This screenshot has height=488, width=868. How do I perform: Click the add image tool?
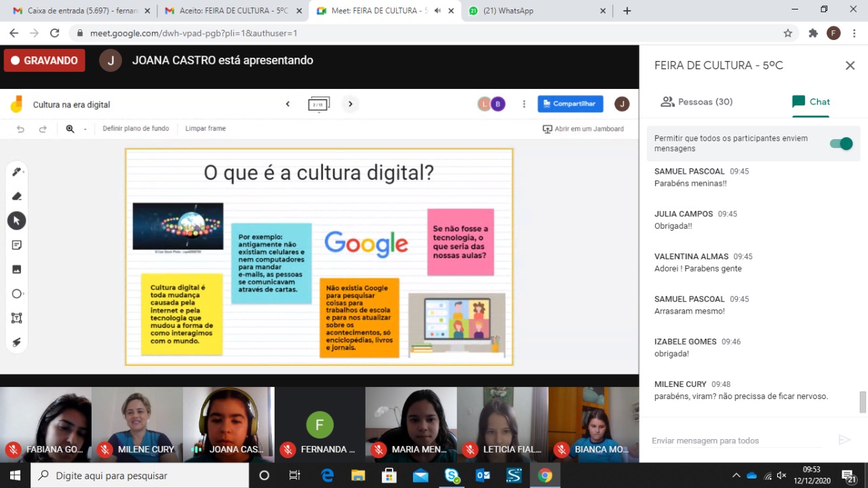(x=17, y=269)
